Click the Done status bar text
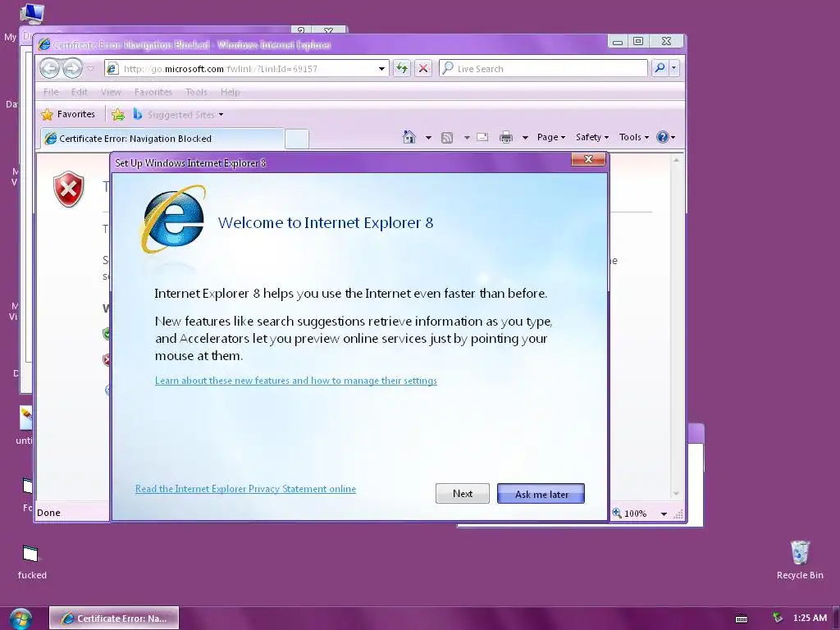 coord(48,513)
